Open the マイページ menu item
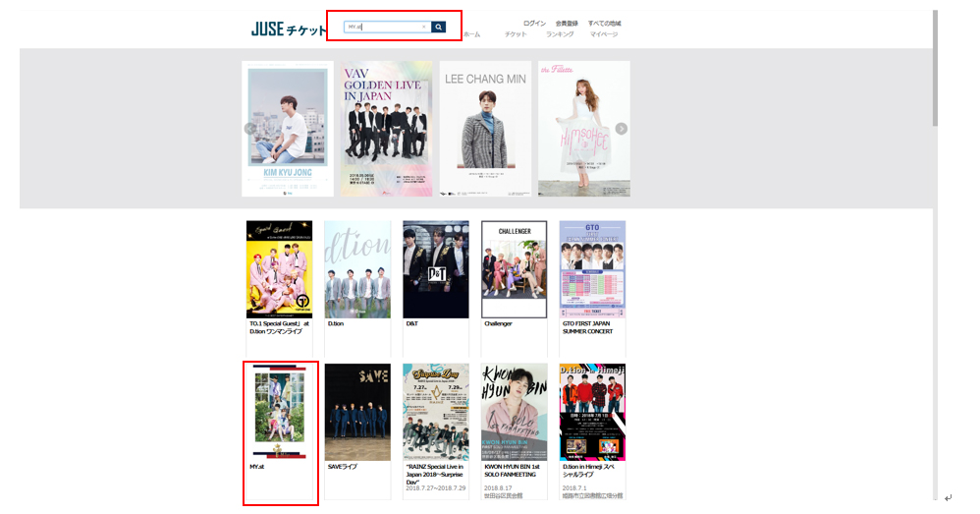Viewport: 980px width, 514px height. click(604, 34)
